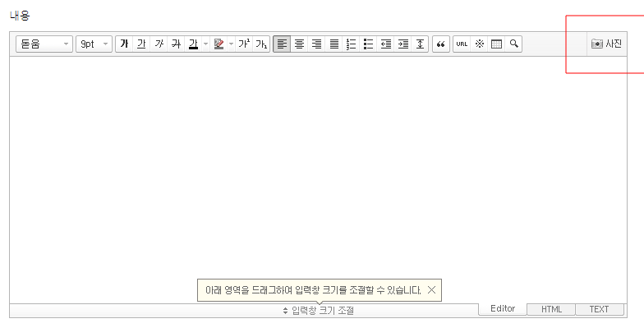Insert a bulleted list
644x328 pixels.
(x=368, y=44)
